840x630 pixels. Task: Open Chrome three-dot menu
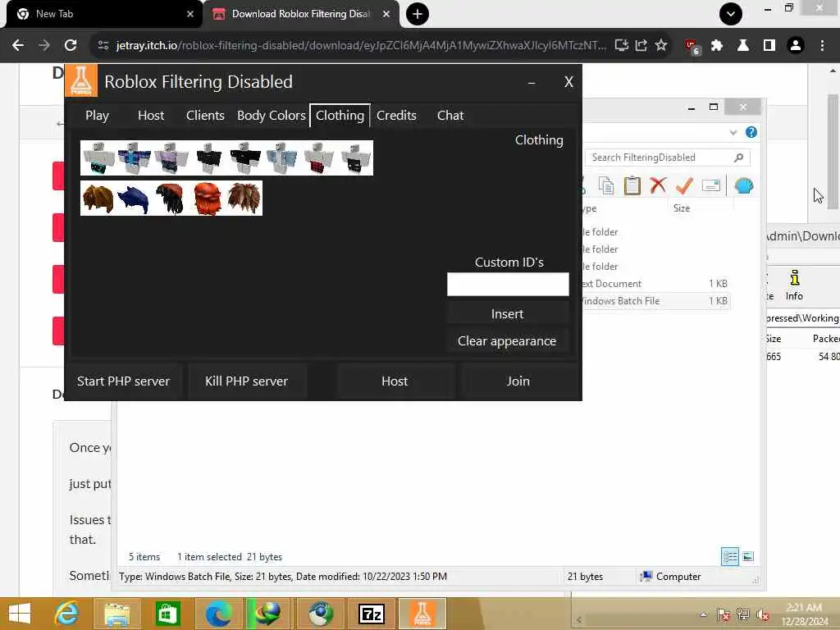tap(822, 46)
